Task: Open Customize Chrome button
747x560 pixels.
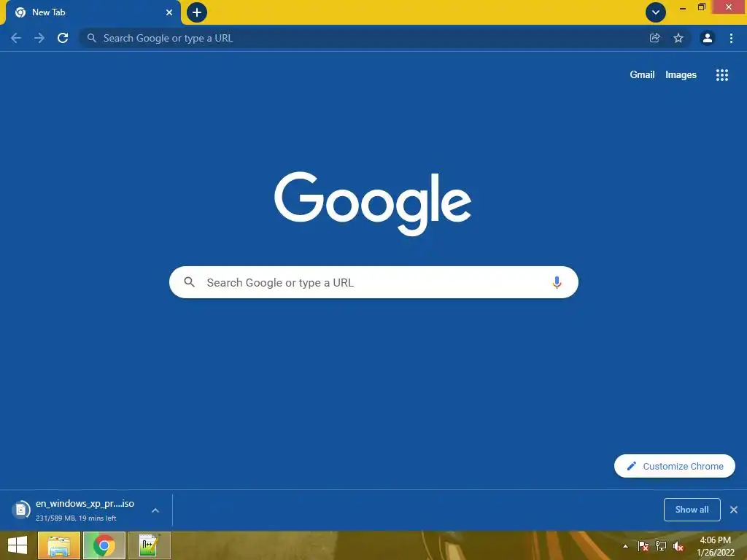Action: 675,466
